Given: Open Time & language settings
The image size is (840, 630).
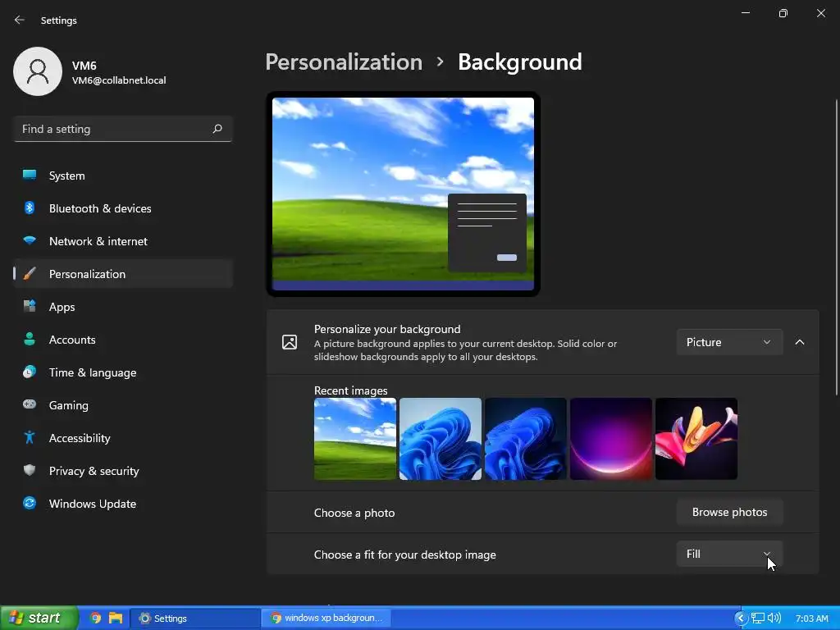Looking at the screenshot, I should (x=123, y=372).
